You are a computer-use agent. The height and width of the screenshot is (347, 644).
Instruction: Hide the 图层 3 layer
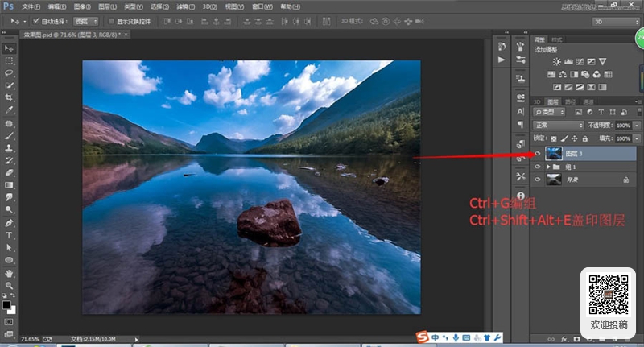[x=537, y=154]
